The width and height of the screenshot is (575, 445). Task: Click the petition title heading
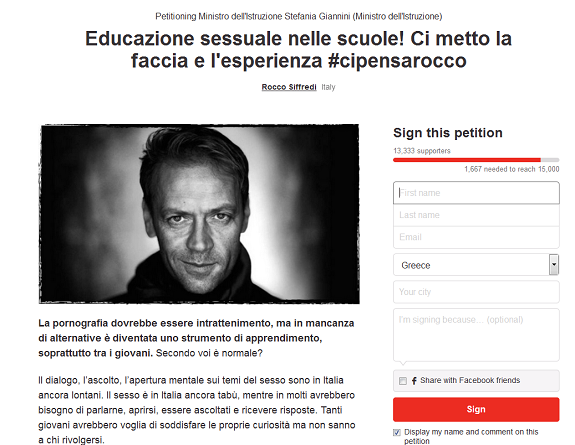coord(299,50)
